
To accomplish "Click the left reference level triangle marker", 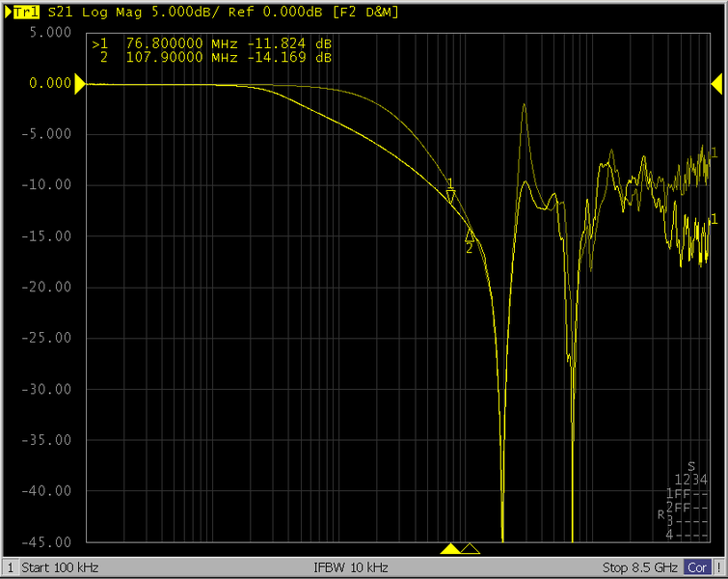I will tap(81, 84).
